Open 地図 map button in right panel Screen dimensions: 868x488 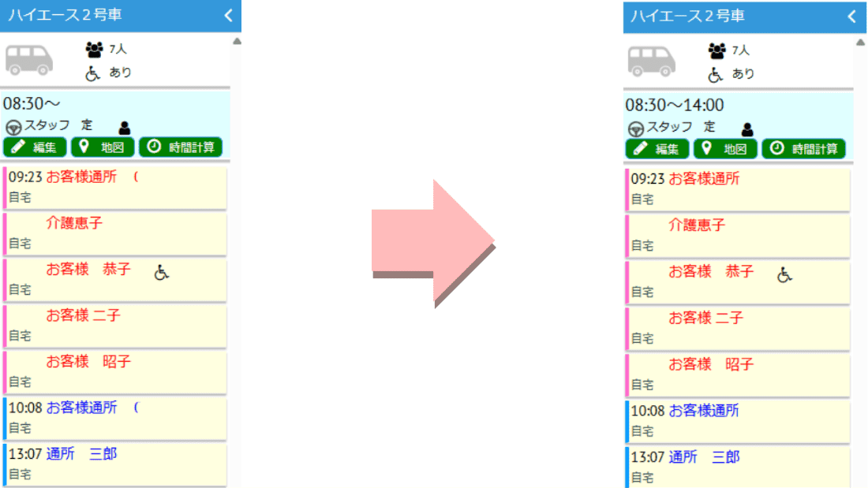click(x=726, y=149)
